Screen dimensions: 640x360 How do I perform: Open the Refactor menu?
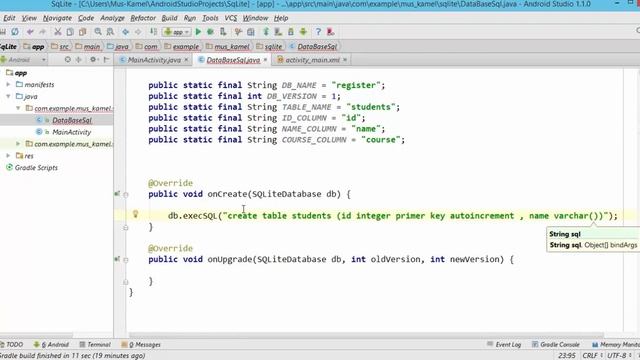(143, 18)
